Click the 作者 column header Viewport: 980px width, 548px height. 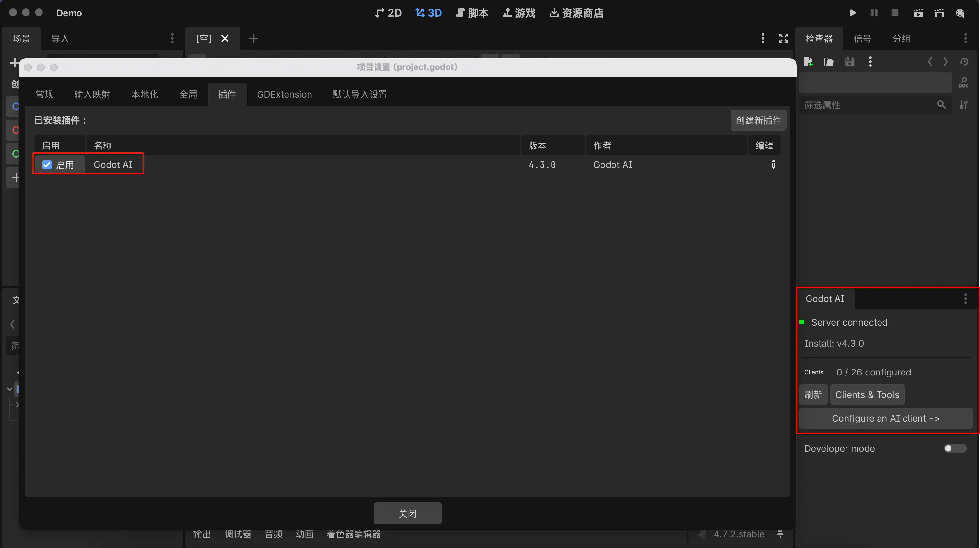pos(667,145)
